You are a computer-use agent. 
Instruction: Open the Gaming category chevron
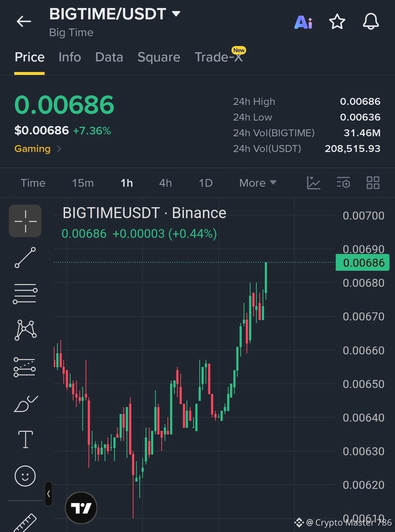(x=59, y=149)
